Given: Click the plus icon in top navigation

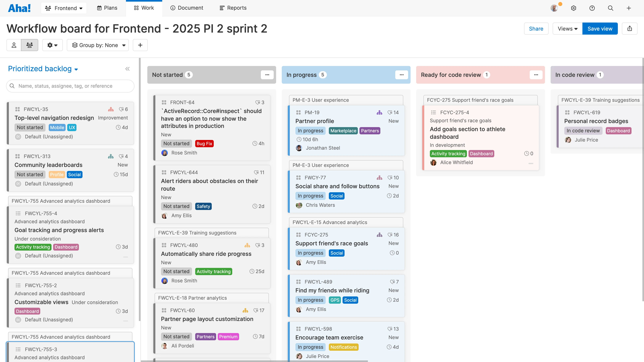Looking at the screenshot, I should (x=629, y=8).
